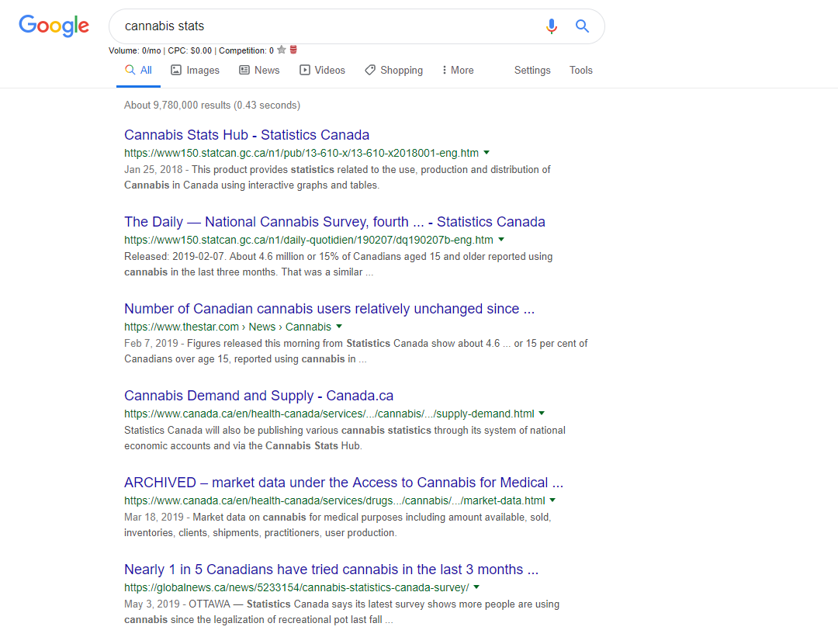Image resolution: width=838 pixels, height=644 pixels.
Task: Click the globalnews.ca cannabis-statistics-canada-survey green URL
Action: [x=296, y=588]
